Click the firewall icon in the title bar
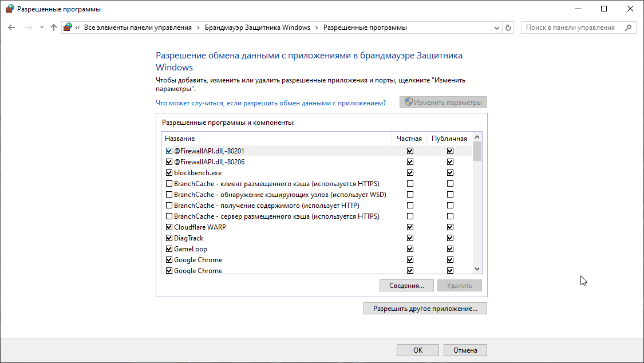This screenshot has width=644, height=363. pos(9,9)
